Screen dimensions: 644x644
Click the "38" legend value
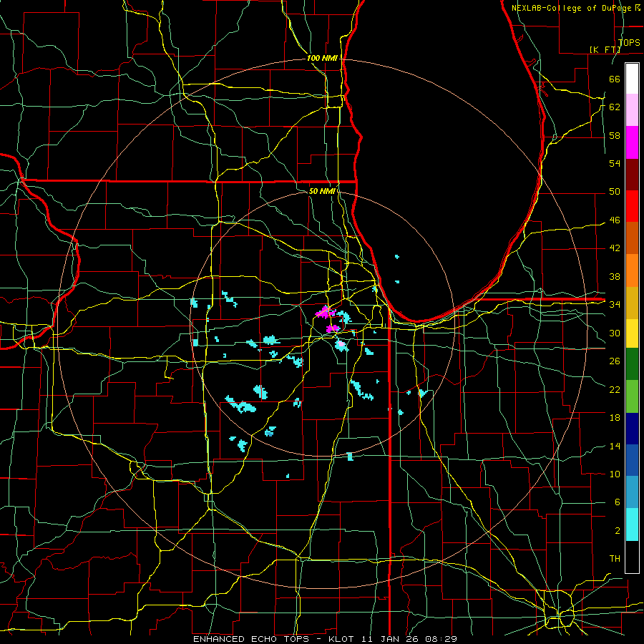click(x=615, y=276)
